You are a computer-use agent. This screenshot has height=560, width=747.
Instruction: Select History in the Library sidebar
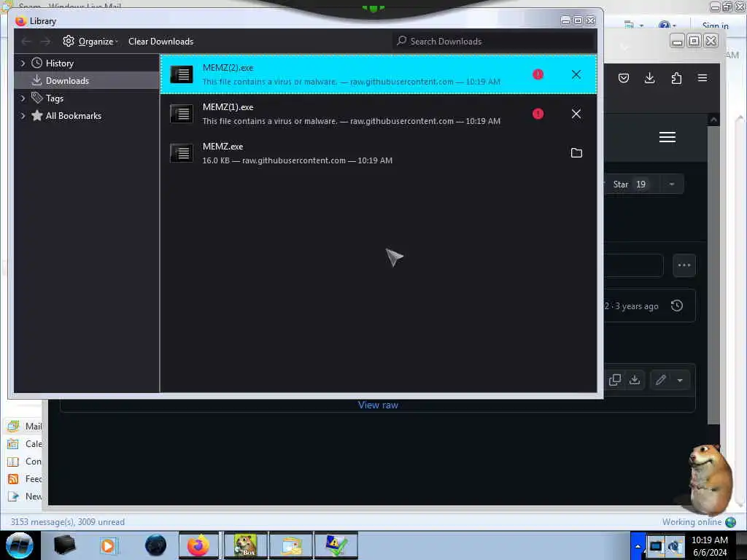(x=60, y=63)
